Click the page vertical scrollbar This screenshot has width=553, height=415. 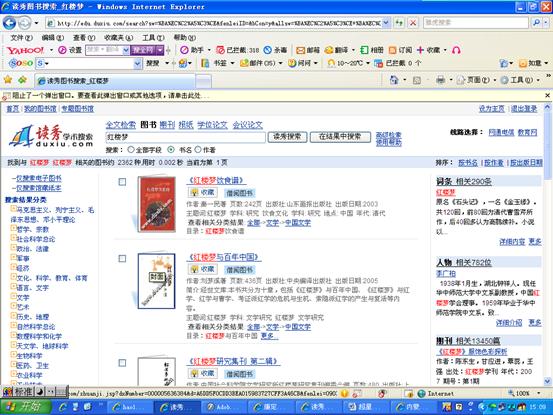click(547, 244)
